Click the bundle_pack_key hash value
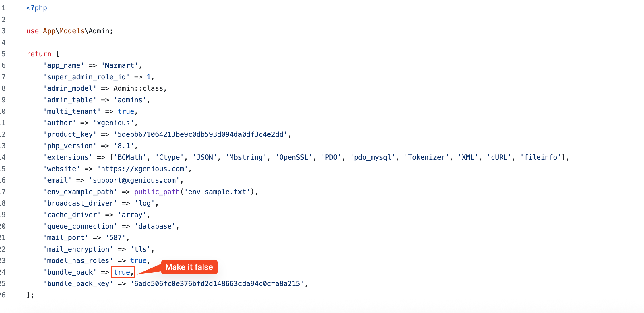 click(x=217, y=284)
